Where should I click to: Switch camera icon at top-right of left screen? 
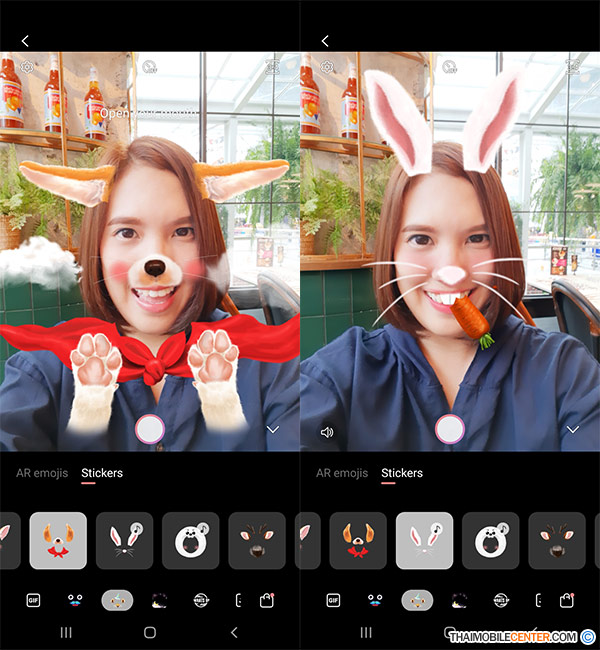coord(272,67)
